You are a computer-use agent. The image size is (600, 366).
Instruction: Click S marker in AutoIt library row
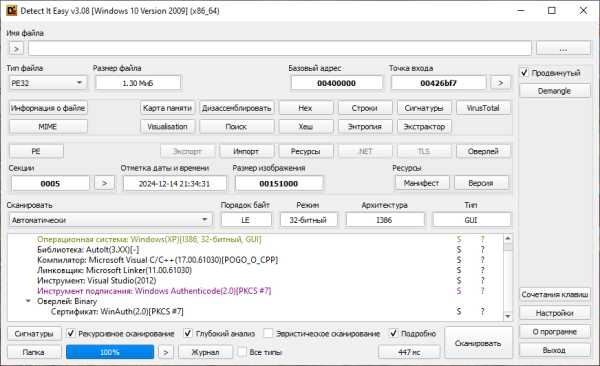[459, 250]
